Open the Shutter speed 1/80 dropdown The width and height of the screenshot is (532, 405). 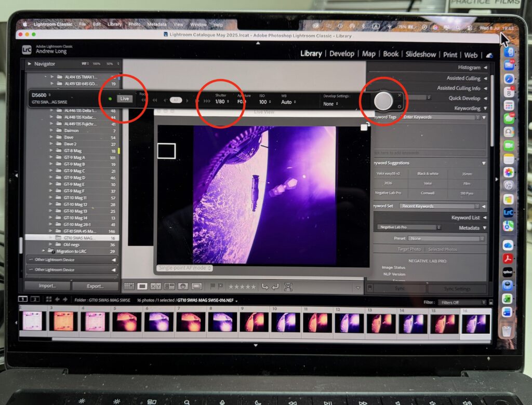[x=222, y=101]
